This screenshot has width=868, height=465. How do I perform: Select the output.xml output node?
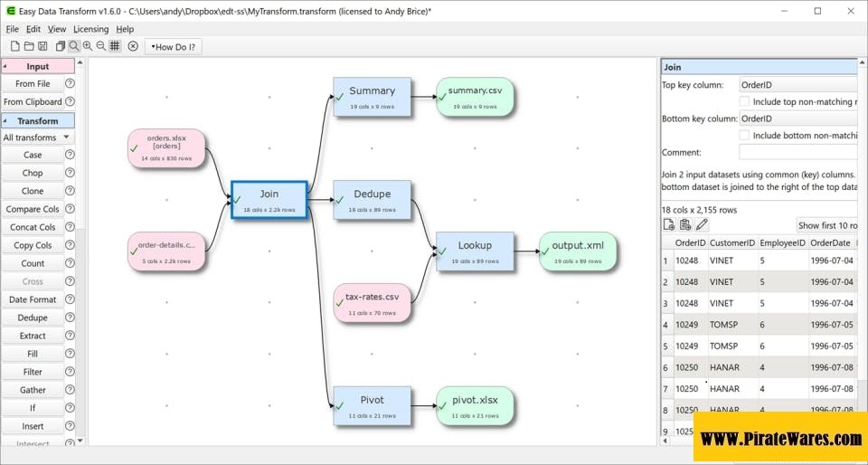[578, 251]
